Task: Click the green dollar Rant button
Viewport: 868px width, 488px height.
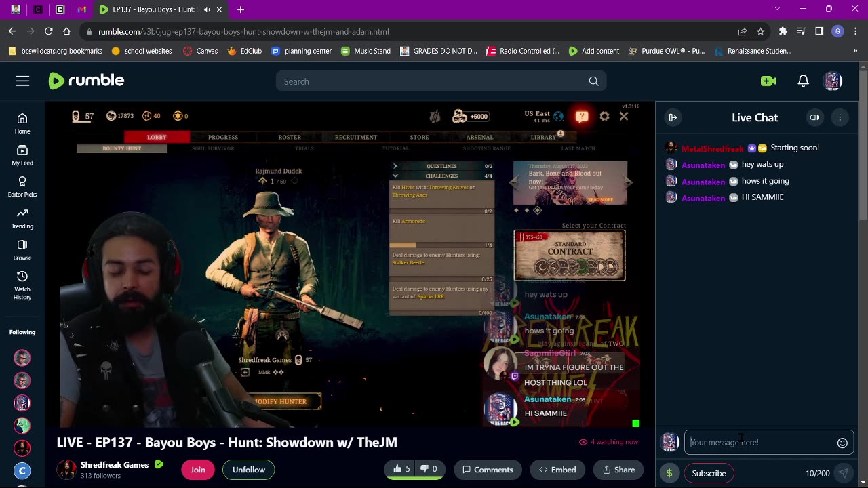Action: click(x=669, y=473)
